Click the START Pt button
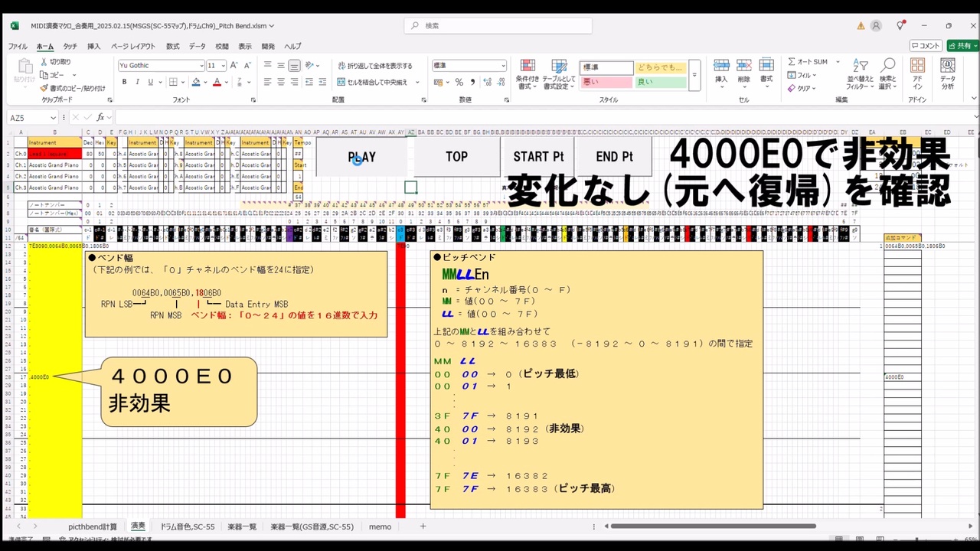The height and width of the screenshot is (551, 980). (x=537, y=157)
